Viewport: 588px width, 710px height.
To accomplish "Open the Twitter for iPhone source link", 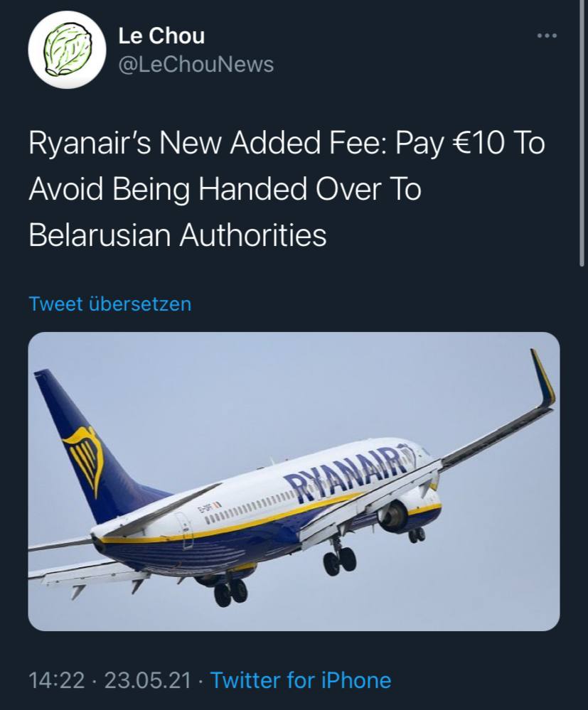I will [x=301, y=680].
